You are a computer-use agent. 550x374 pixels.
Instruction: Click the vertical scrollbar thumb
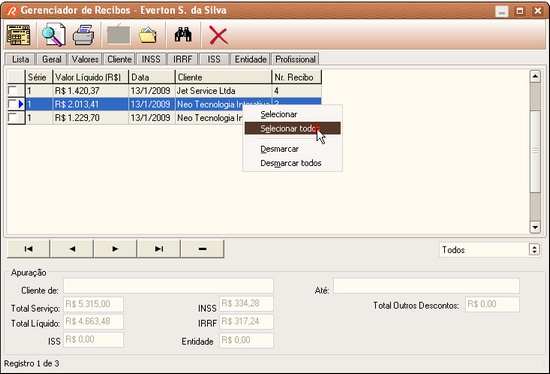(x=535, y=151)
